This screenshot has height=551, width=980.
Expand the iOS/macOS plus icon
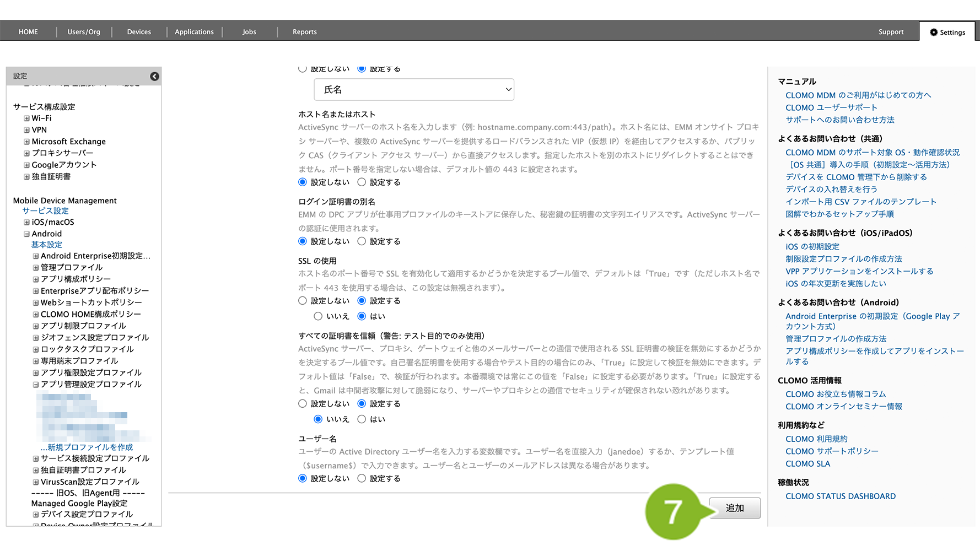tap(26, 223)
